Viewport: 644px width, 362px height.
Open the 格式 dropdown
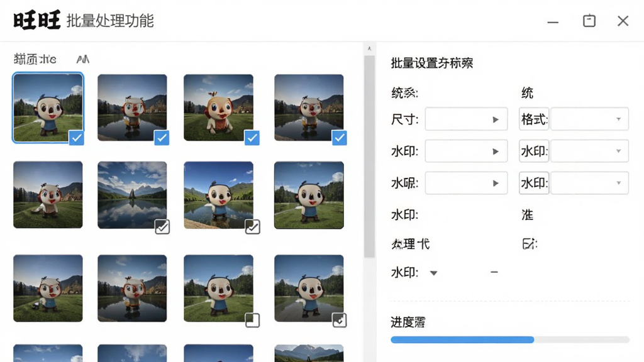pos(589,119)
